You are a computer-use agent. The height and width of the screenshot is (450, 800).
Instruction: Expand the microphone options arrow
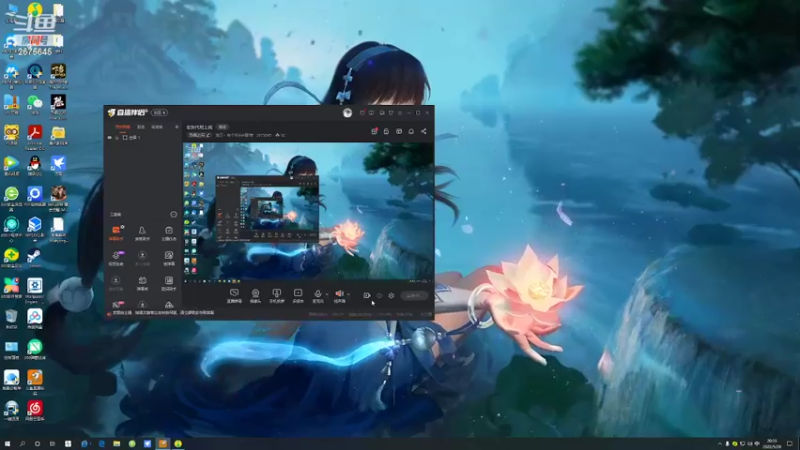(x=327, y=294)
